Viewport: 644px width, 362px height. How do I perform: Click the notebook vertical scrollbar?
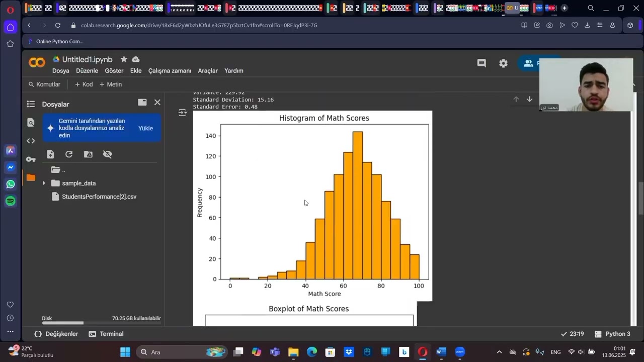(641, 199)
